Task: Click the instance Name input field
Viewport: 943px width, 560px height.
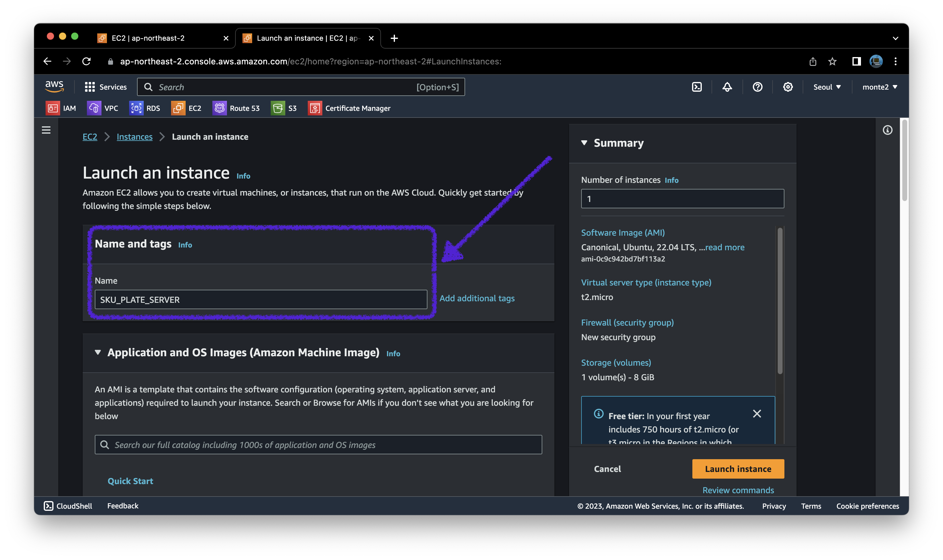Action: (260, 300)
